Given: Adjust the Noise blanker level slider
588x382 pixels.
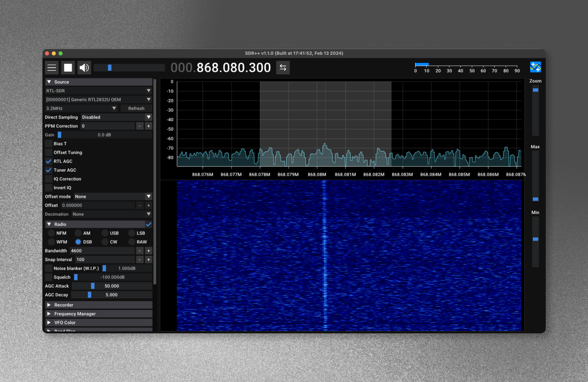Looking at the screenshot, I should click(127, 268).
